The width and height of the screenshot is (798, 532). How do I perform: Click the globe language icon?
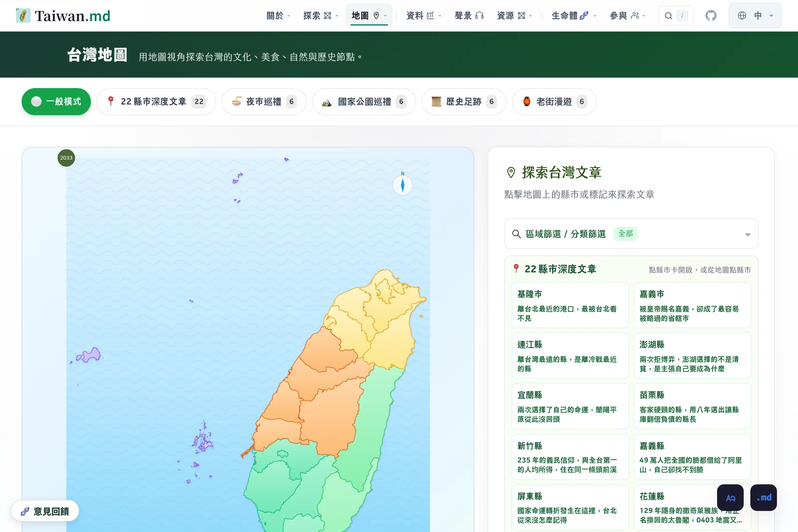(742, 15)
